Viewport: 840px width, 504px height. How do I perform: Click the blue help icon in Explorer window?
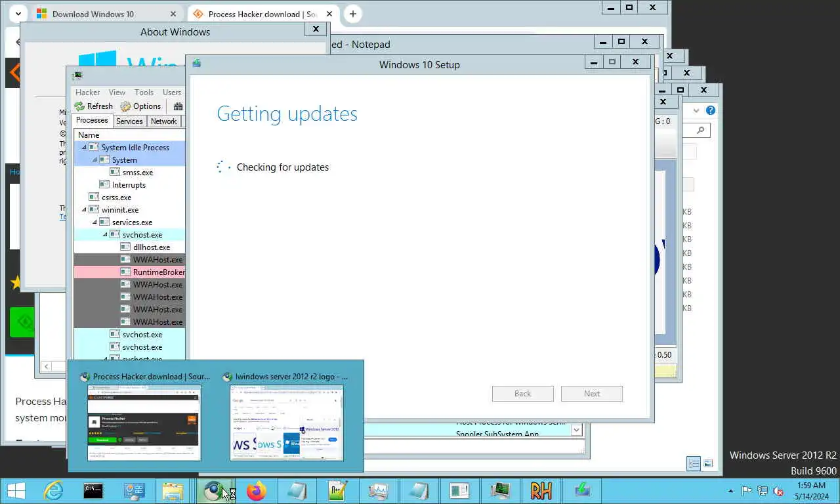711,110
